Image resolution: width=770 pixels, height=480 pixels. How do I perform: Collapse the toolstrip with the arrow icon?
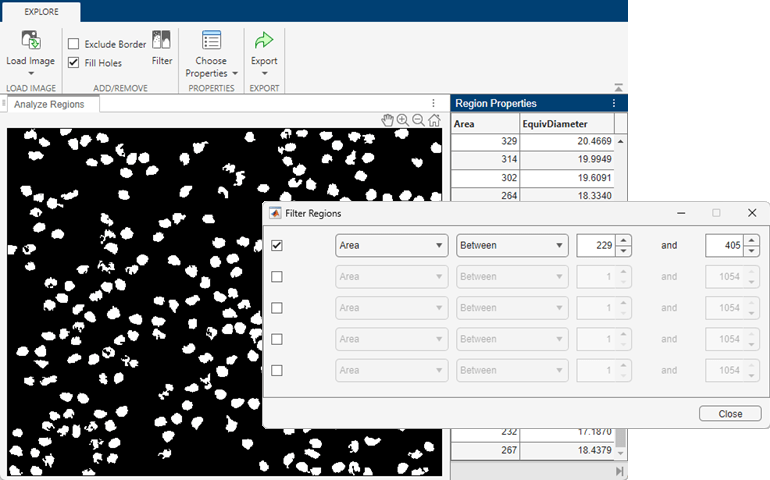click(618, 87)
